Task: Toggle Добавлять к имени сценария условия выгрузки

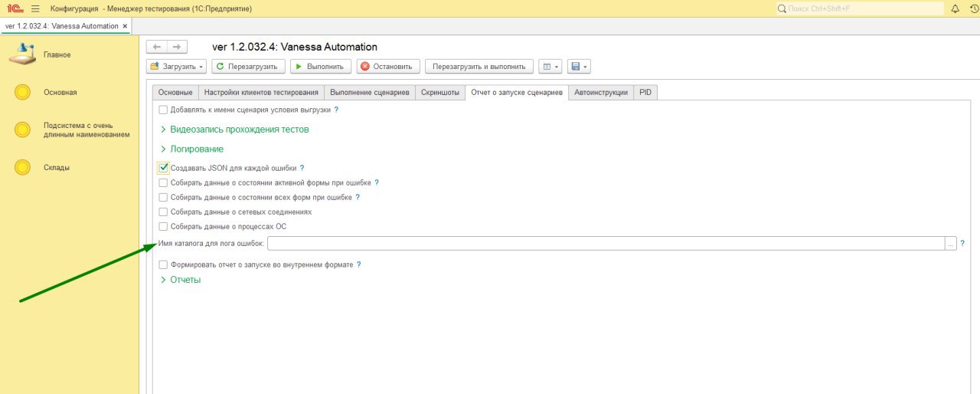Action: pyautogui.click(x=163, y=110)
